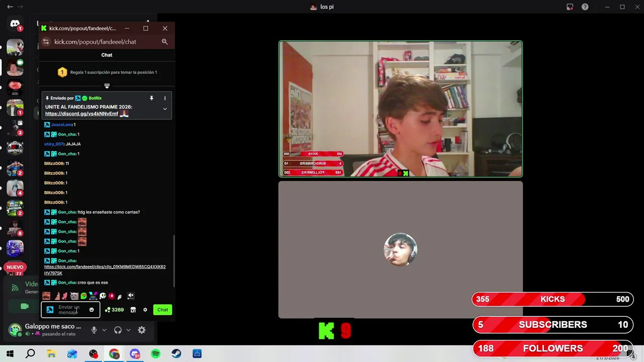Click the FOLLOWERS 188 of 200 progress bar
The image size is (644, 362).
click(x=553, y=348)
